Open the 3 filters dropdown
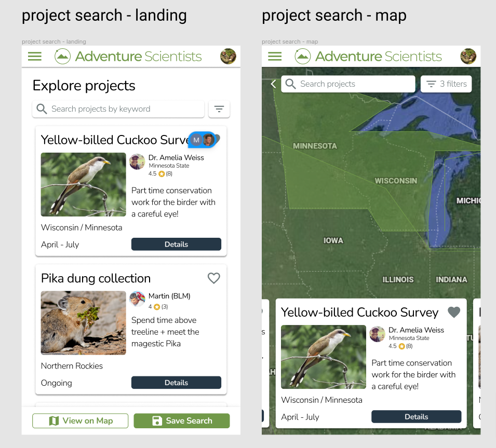Image resolution: width=496 pixels, height=448 pixels. (x=446, y=84)
